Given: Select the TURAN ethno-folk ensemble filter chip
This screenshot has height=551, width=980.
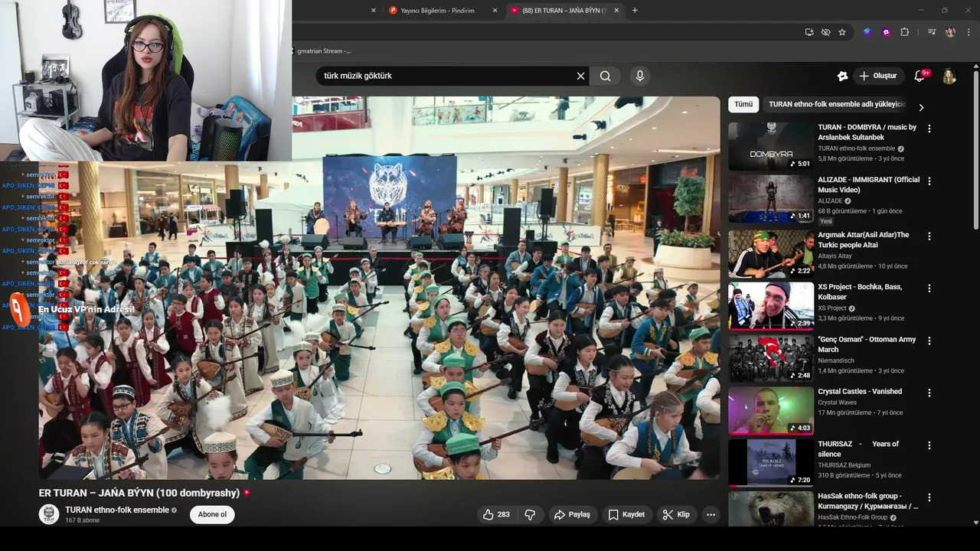Looking at the screenshot, I should (x=837, y=104).
